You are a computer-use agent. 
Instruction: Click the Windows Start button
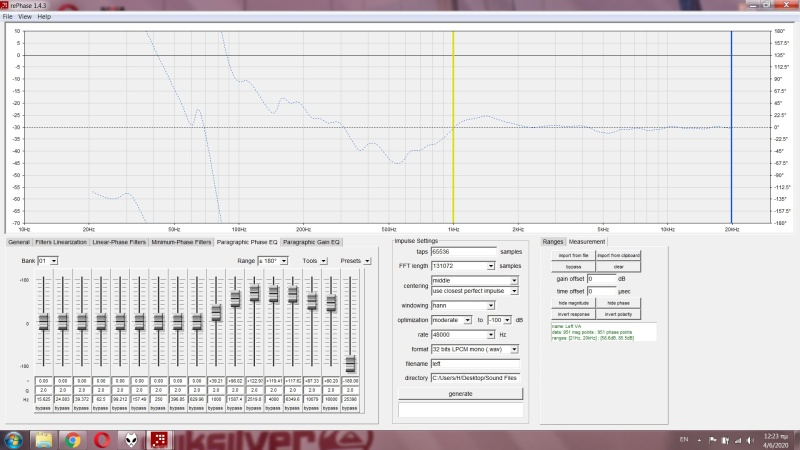(x=14, y=439)
